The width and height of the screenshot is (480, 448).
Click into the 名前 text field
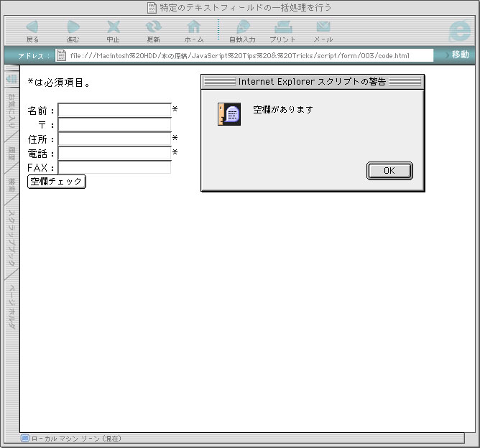pyautogui.click(x=114, y=111)
